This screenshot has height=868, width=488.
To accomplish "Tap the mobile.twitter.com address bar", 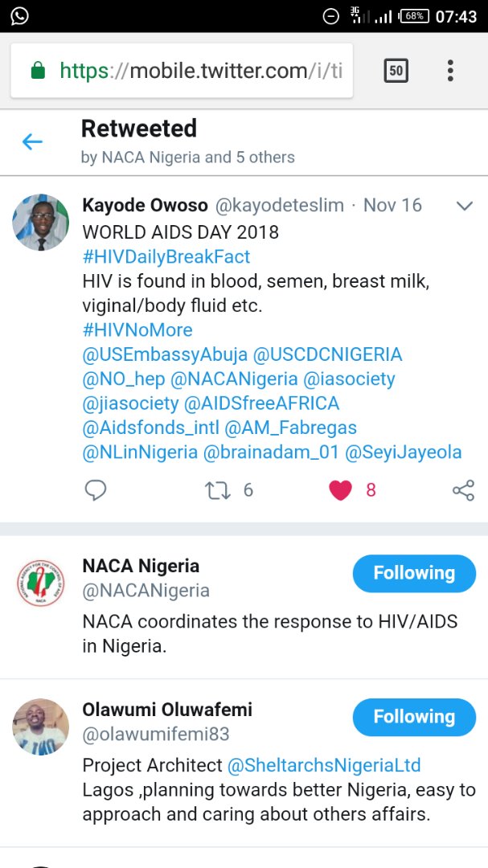I will [x=201, y=71].
